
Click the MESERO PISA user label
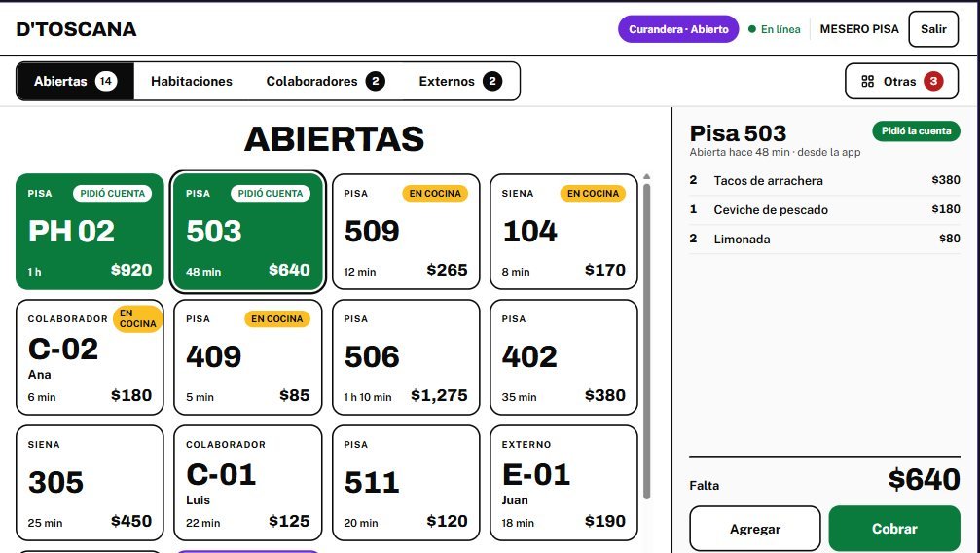[x=858, y=29]
